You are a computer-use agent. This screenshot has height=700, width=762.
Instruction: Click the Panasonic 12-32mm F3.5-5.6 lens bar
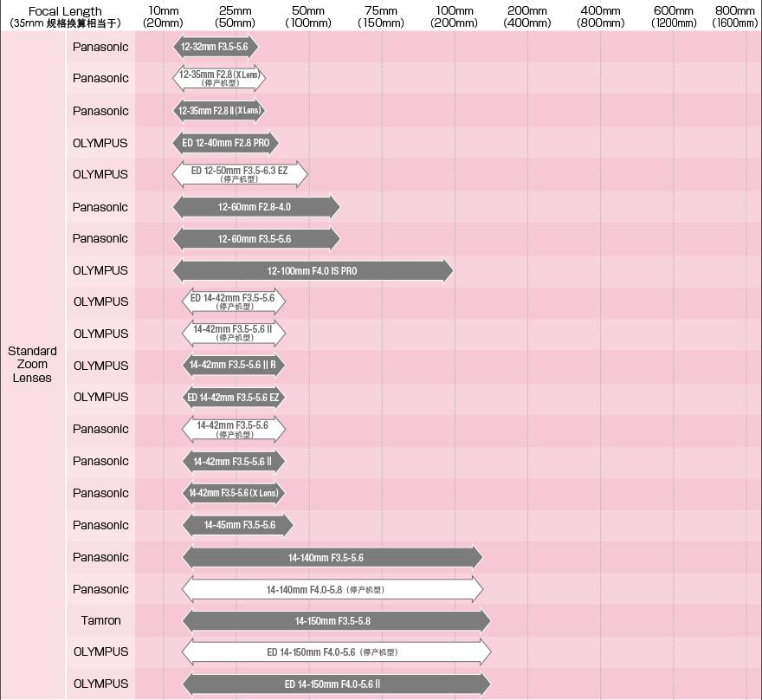click(x=216, y=47)
